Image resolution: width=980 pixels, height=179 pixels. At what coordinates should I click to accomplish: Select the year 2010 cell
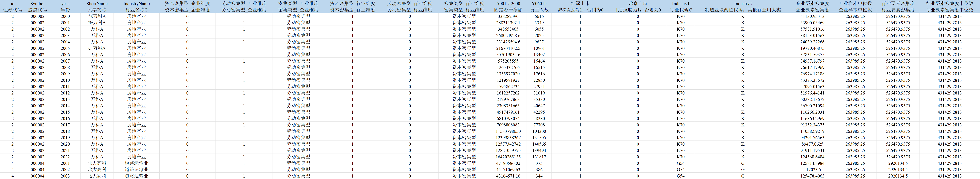tap(65, 80)
